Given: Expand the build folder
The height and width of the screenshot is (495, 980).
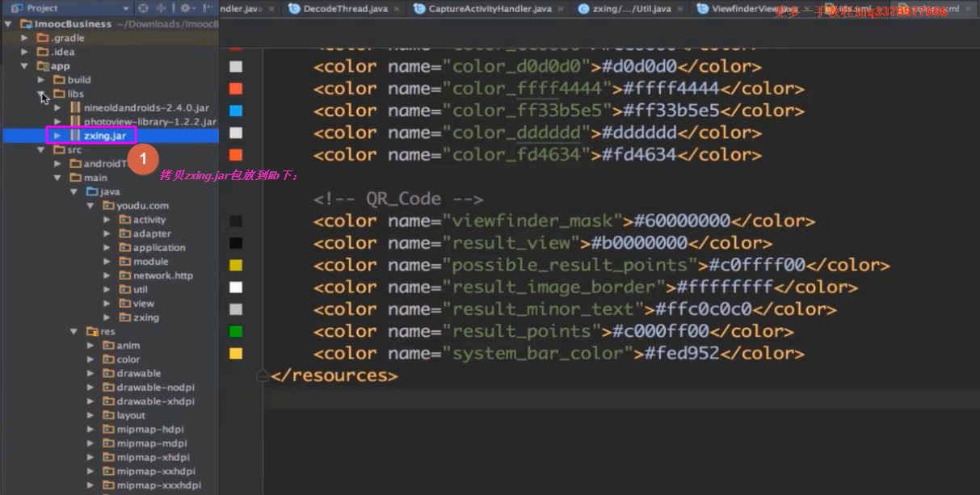Looking at the screenshot, I should click(42, 80).
